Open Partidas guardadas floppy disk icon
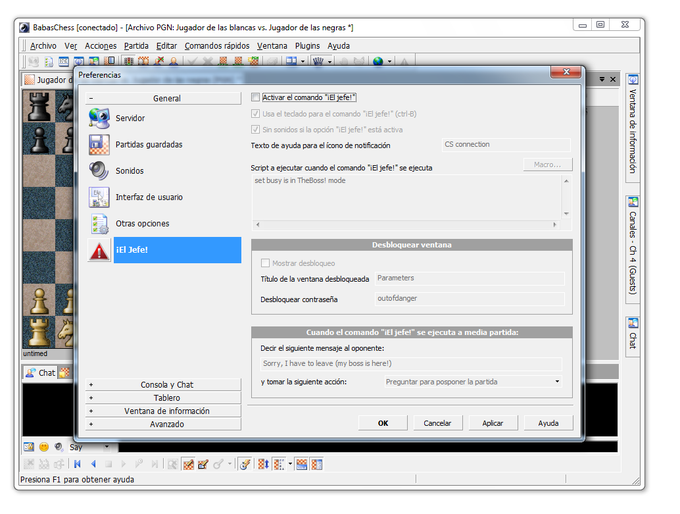Image resolution: width=680 pixels, height=514 pixels. (99, 144)
